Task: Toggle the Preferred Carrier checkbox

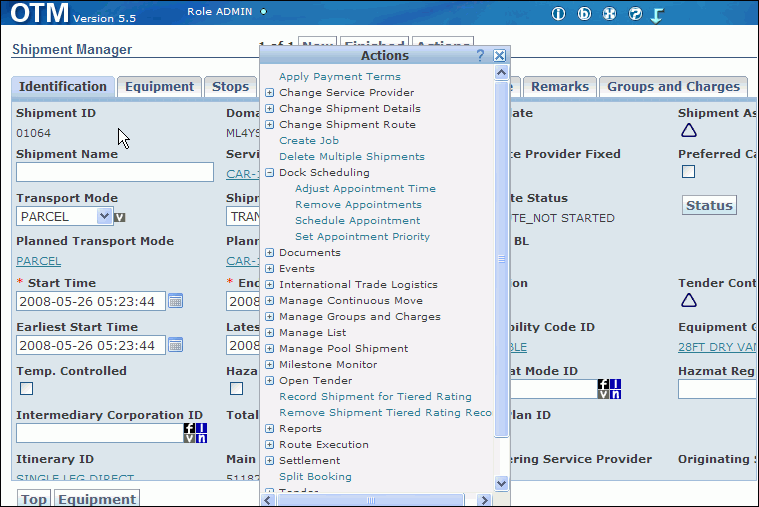Action: [688, 171]
